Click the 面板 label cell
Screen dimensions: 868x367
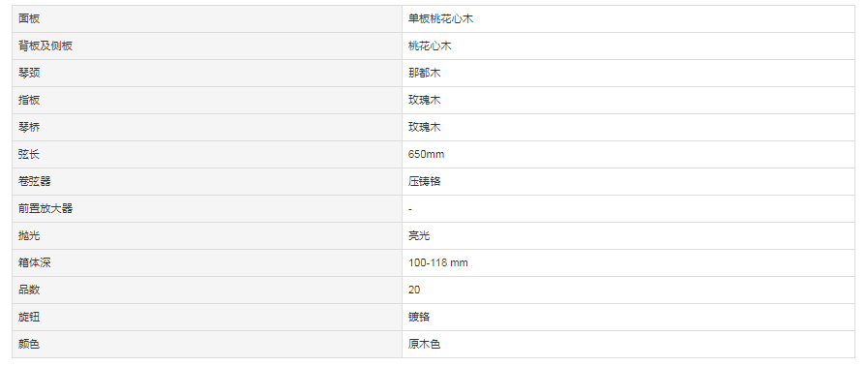pyautogui.click(x=207, y=18)
